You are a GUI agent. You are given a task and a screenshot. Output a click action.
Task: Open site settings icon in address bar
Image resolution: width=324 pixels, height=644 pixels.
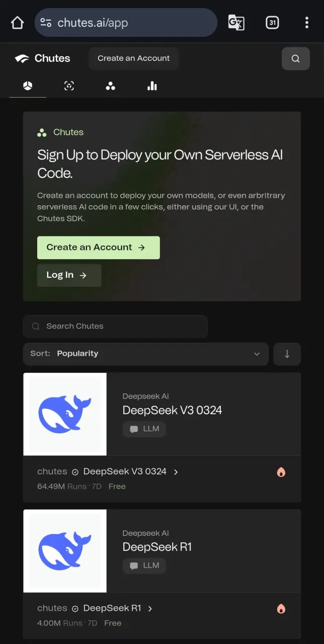coord(46,23)
